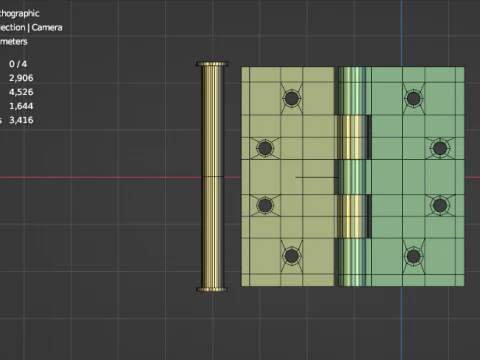Select the green right hinge leaf
The width and height of the screenshot is (480, 360).
[x=418, y=176]
